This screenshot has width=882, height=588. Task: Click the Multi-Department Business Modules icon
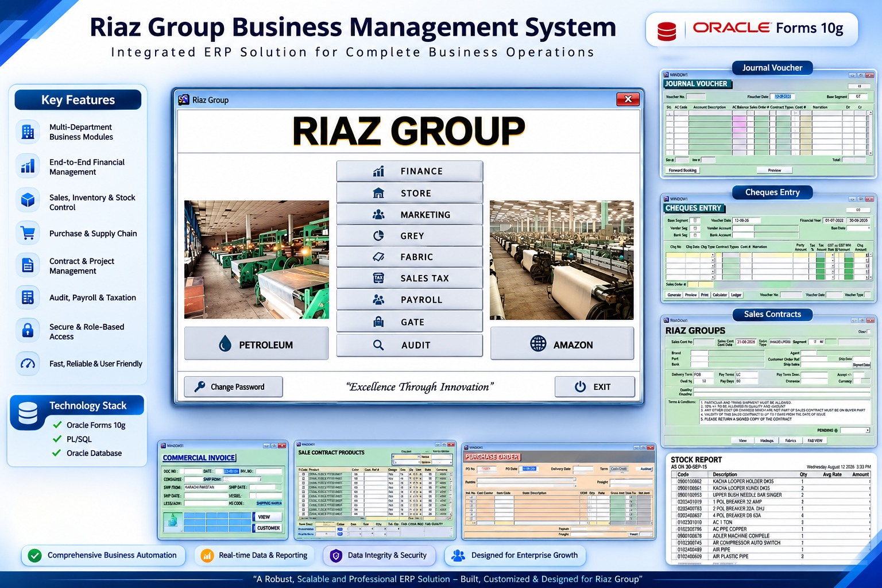pyautogui.click(x=28, y=131)
